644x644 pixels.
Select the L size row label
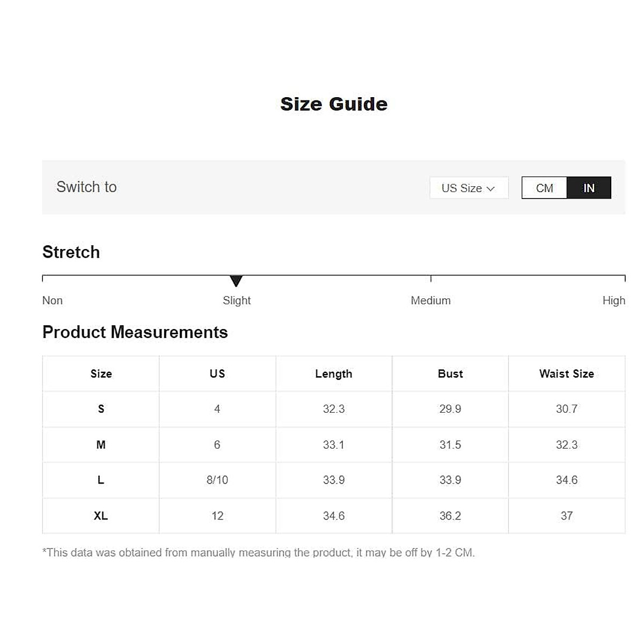point(101,480)
